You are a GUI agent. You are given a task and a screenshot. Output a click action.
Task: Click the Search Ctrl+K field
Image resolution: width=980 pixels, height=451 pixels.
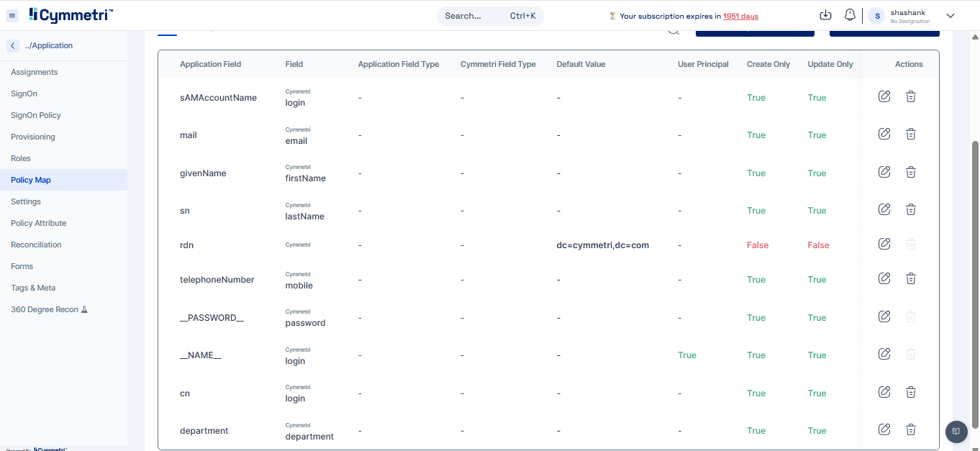[490, 16]
